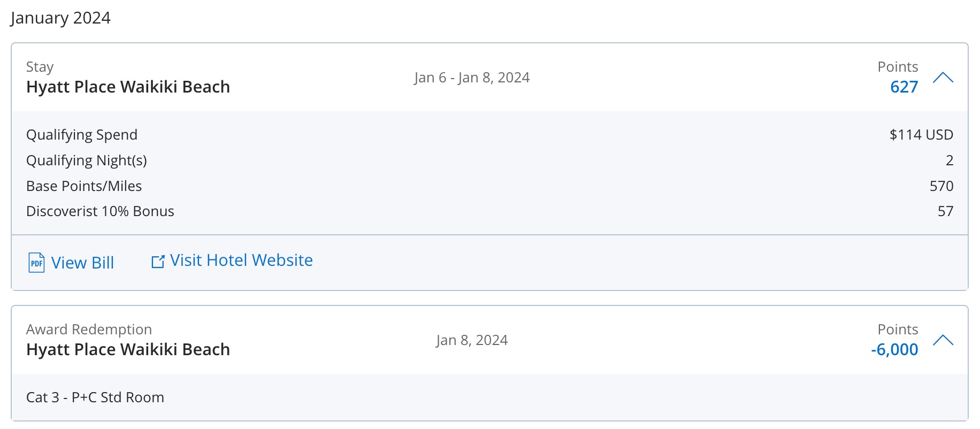Screen dimensions: 980x429
Task: Click the Qualifying Night(s) row
Action: click(x=87, y=160)
